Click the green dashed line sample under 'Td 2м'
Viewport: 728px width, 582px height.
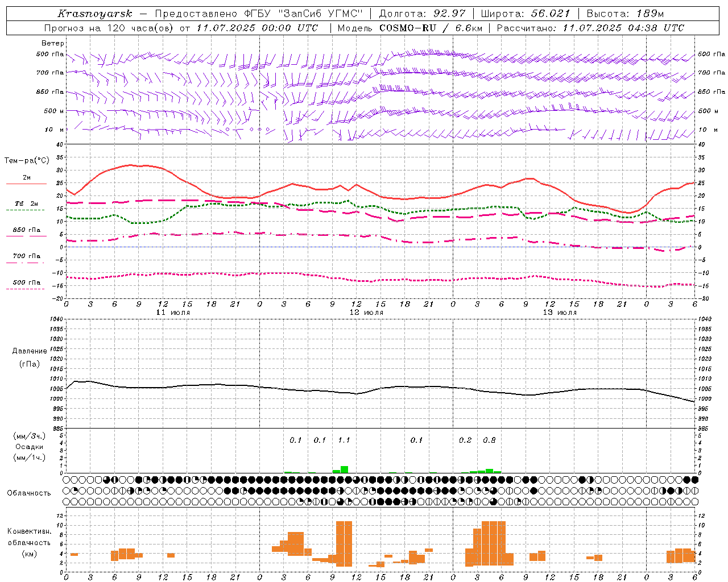click(25, 210)
